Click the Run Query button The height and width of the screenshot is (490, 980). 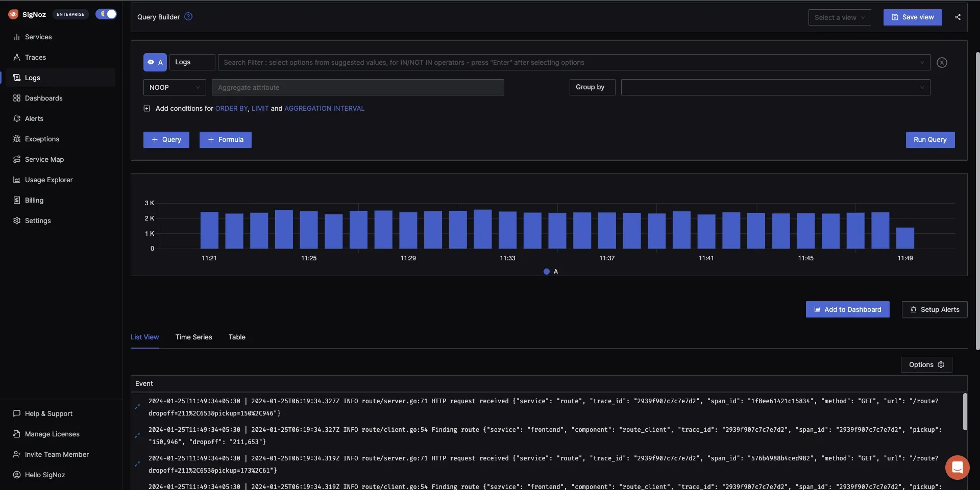click(x=930, y=139)
